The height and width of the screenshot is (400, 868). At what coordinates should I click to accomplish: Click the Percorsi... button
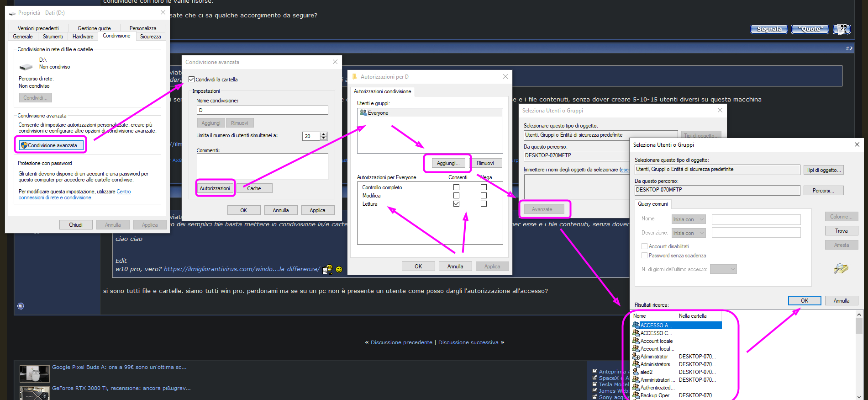point(823,191)
